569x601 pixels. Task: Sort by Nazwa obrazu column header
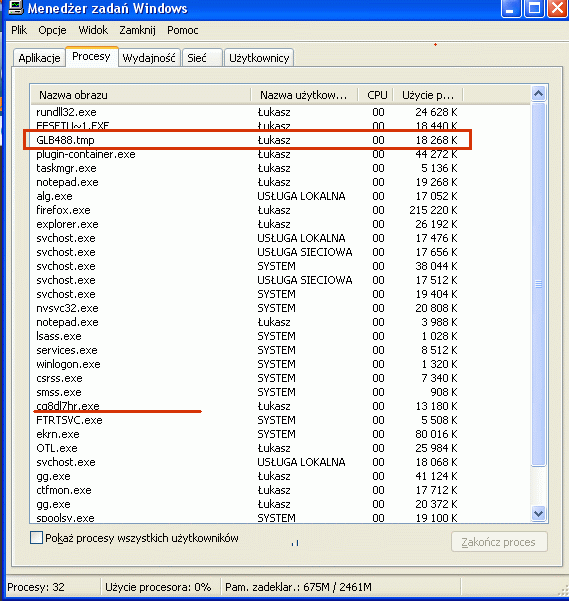(141, 95)
